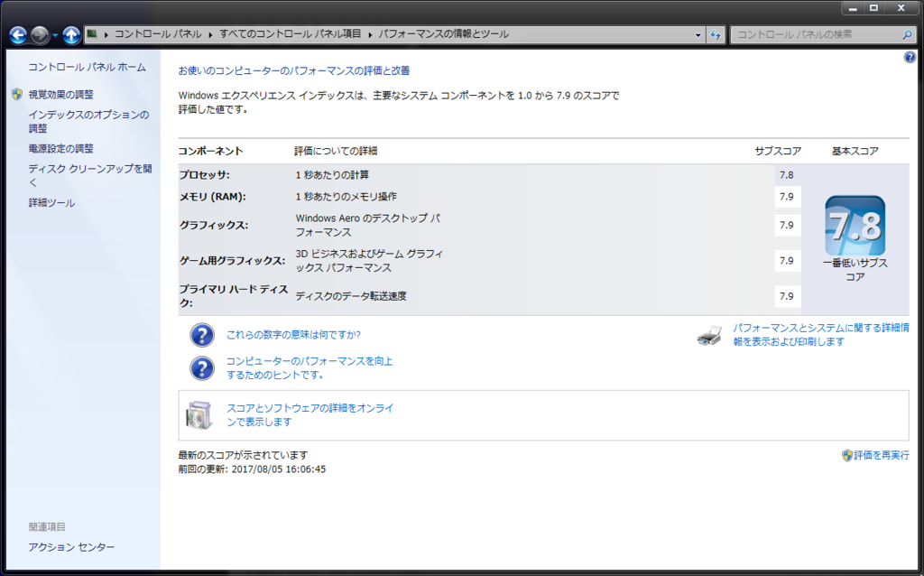Screen dimensions: 924x576
Task: Click the magnifier search icon
Action: [908, 35]
